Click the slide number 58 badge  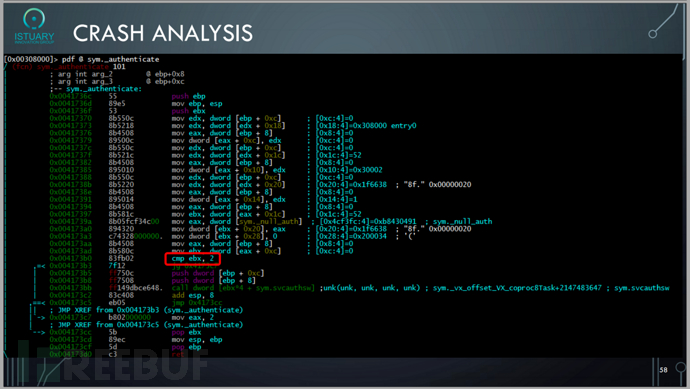(x=663, y=370)
